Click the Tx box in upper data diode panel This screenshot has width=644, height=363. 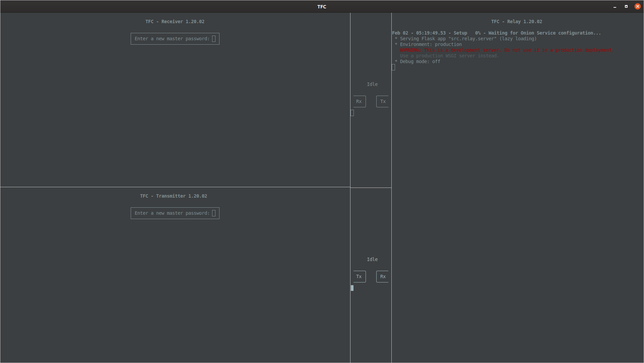[383, 101]
